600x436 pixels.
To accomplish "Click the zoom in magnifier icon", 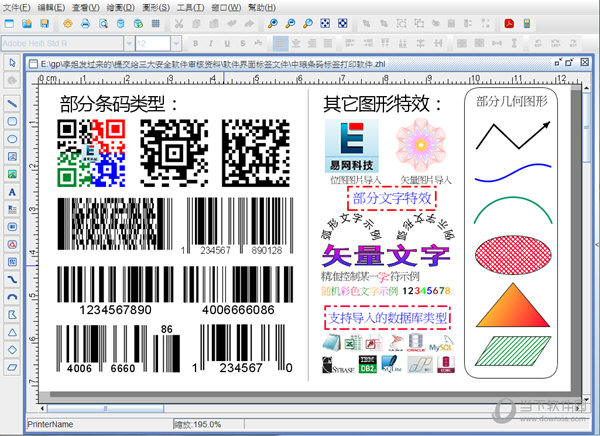I will coord(272,24).
